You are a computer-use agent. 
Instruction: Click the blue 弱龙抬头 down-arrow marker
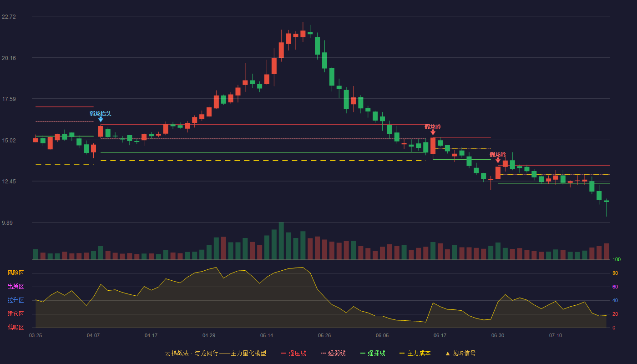[101, 119]
